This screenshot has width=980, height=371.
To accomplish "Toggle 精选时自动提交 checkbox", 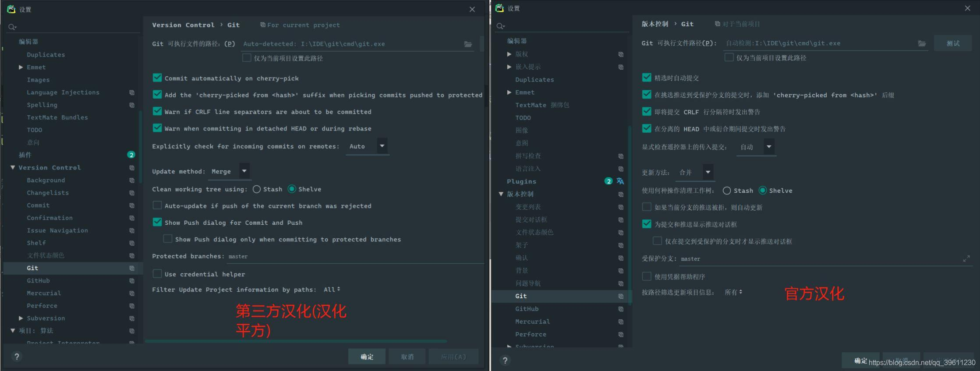I will click(x=647, y=78).
